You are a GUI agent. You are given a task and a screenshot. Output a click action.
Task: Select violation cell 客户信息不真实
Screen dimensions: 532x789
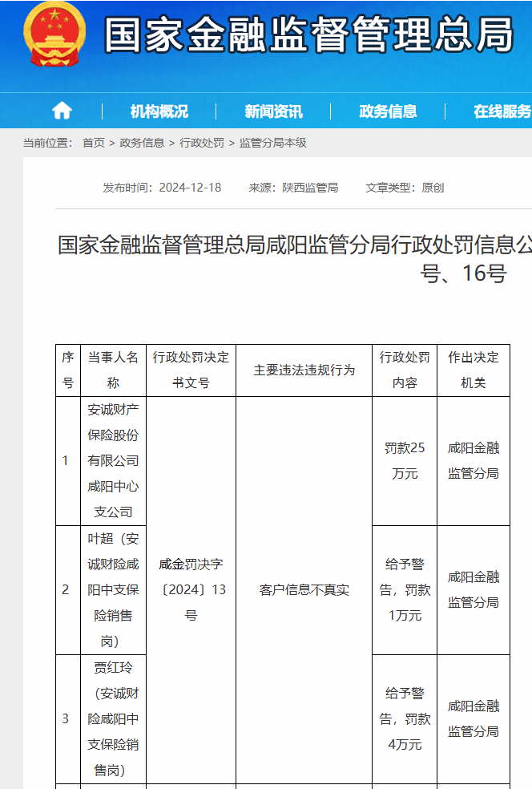304,589
